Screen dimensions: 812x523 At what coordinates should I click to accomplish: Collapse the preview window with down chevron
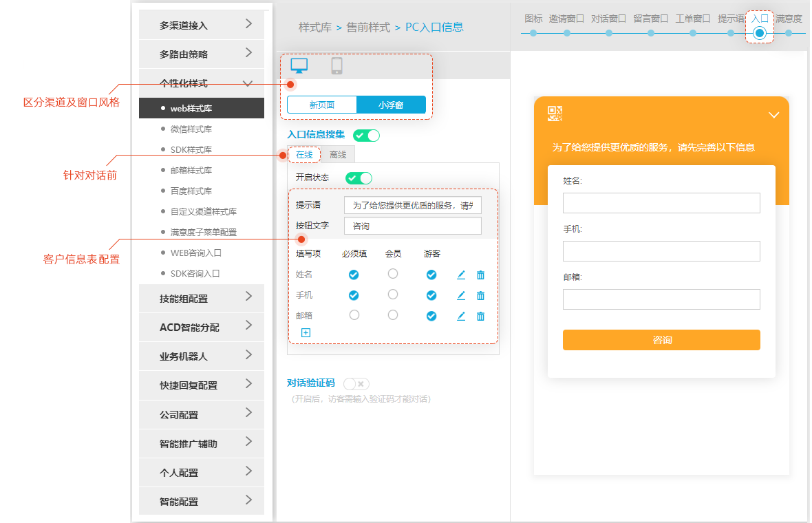click(x=774, y=115)
